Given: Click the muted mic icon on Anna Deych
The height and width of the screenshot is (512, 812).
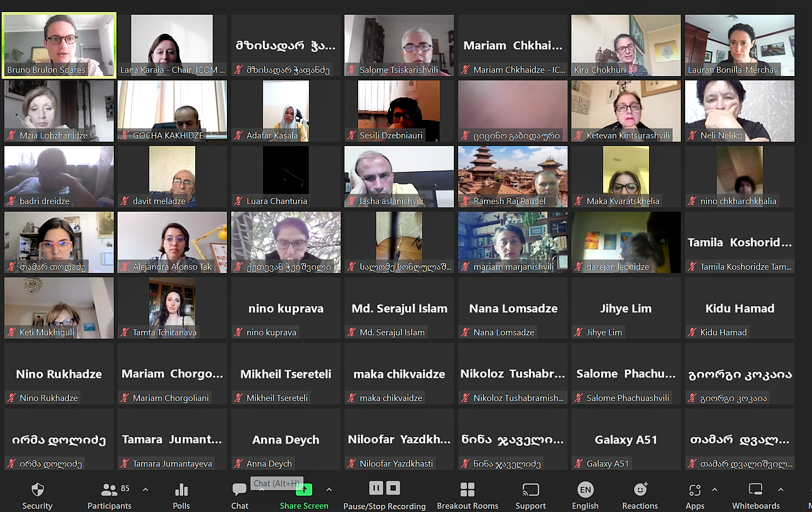Looking at the screenshot, I should pos(238,464).
